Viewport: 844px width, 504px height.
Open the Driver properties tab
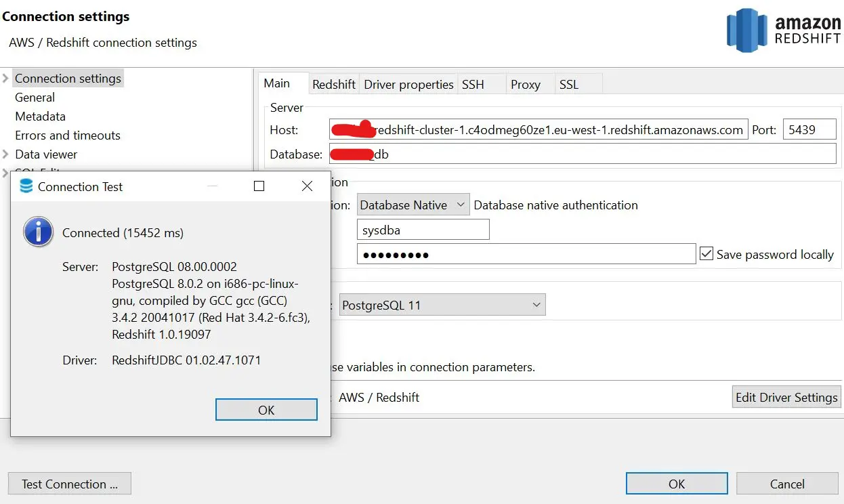click(408, 85)
